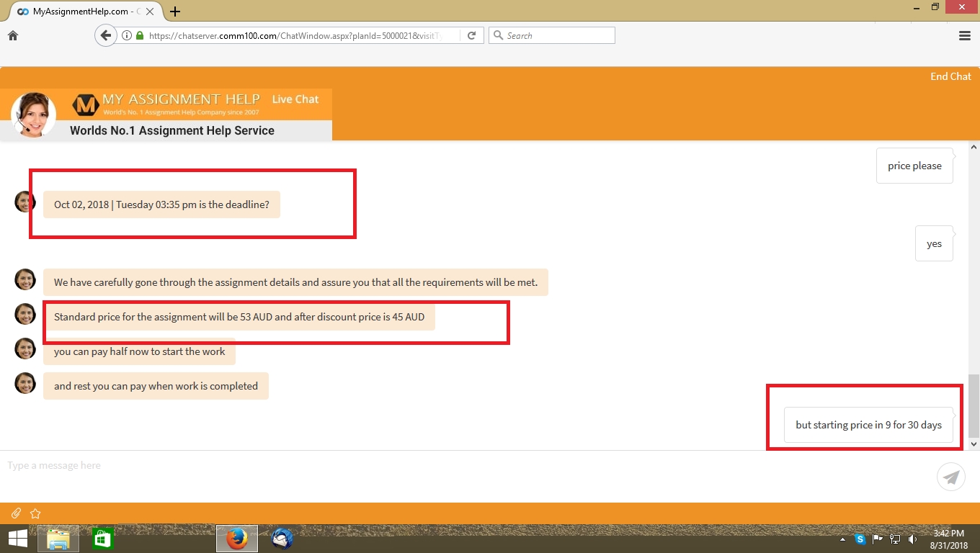The height and width of the screenshot is (553, 980).
Task: Select the 'Oct 02, 2018' deadline message
Action: point(161,204)
